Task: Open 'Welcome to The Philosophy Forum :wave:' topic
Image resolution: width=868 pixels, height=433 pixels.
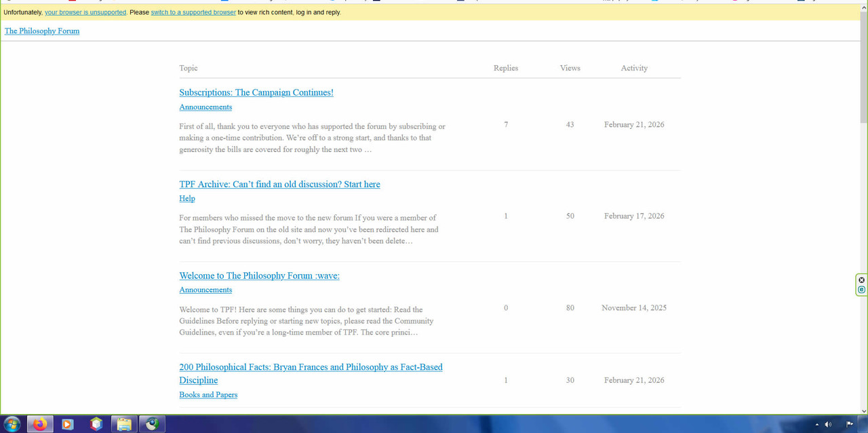Action: coord(259,276)
